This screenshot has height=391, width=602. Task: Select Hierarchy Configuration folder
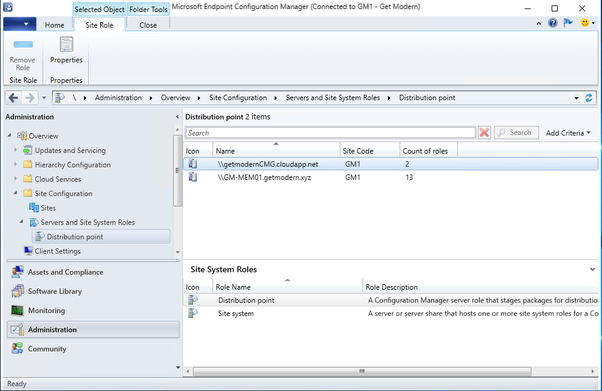coord(73,165)
